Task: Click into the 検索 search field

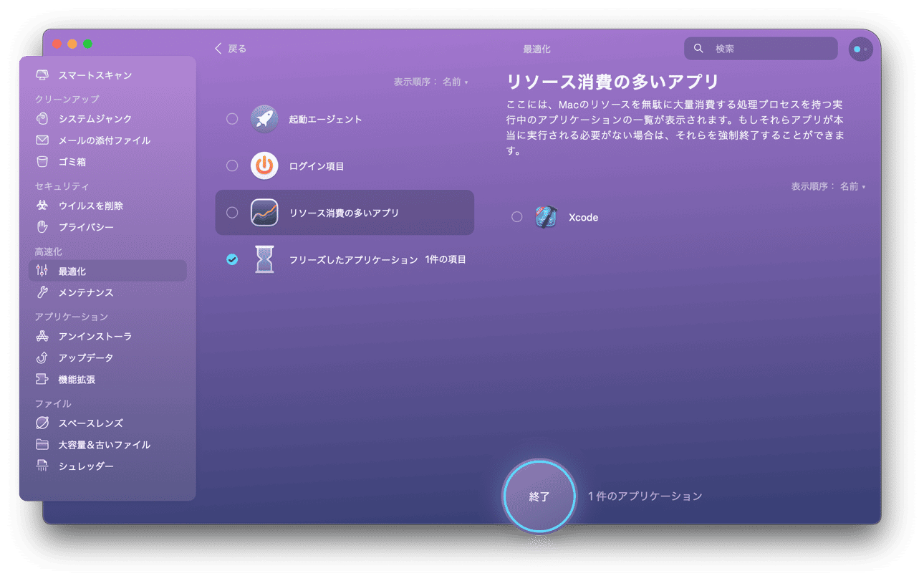Action: pyautogui.click(x=761, y=49)
